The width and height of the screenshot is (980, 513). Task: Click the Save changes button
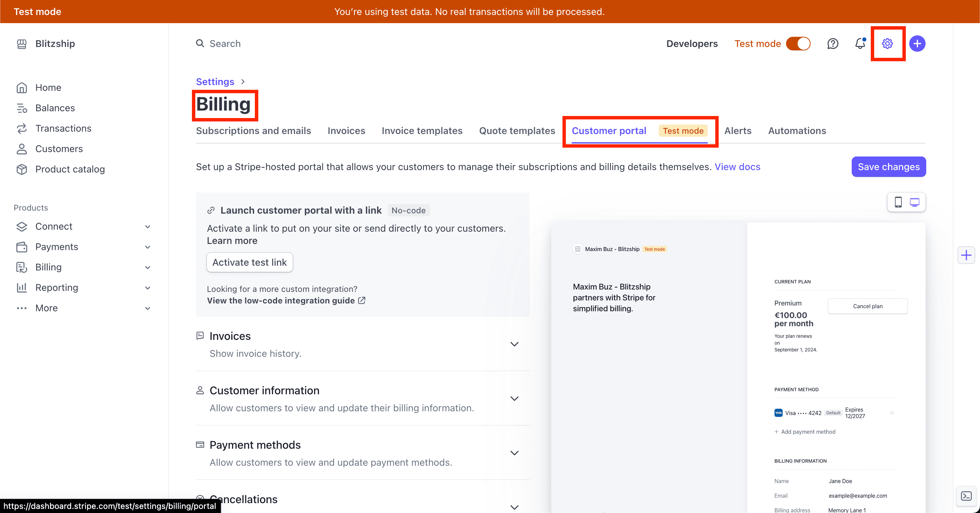[x=889, y=167]
